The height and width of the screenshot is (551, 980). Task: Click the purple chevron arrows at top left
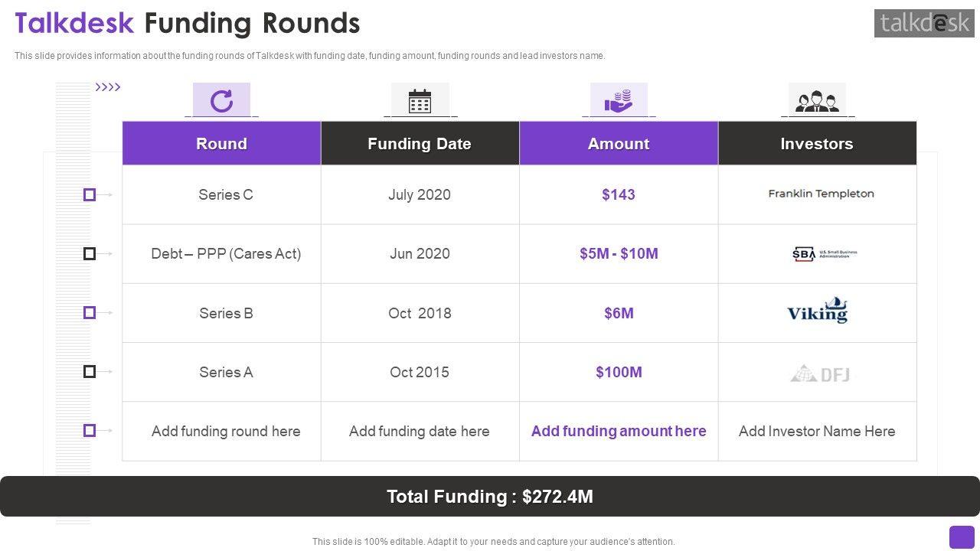[108, 87]
